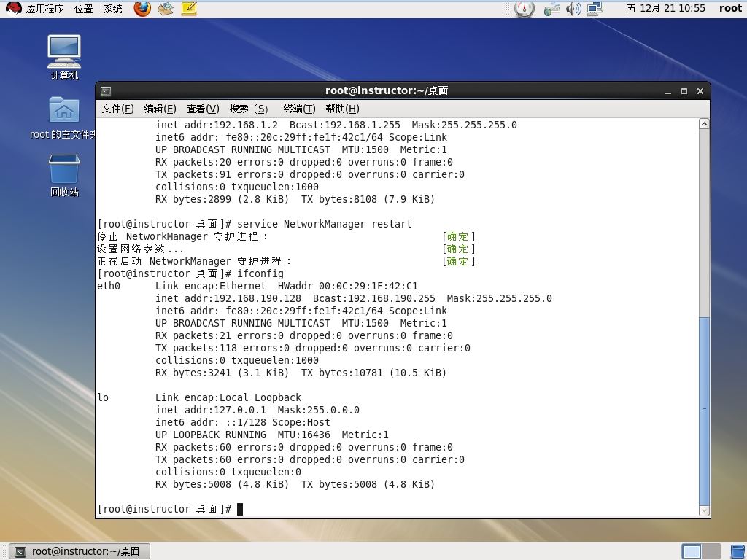Viewport: 747px width, 560px height.
Task: Click 'inet addr:127.0.0.1' text
Action: coord(211,410)
